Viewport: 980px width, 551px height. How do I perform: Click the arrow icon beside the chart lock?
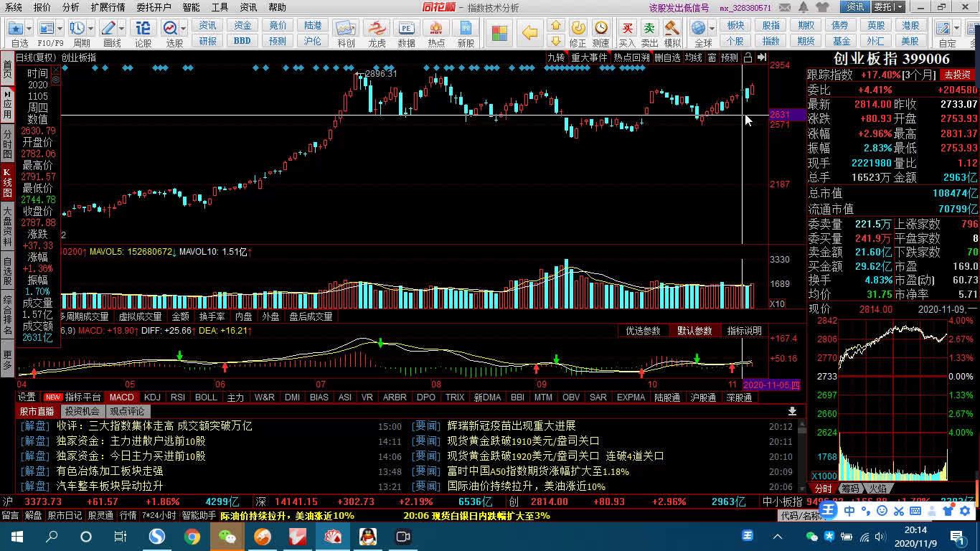[x=762, y=57]
